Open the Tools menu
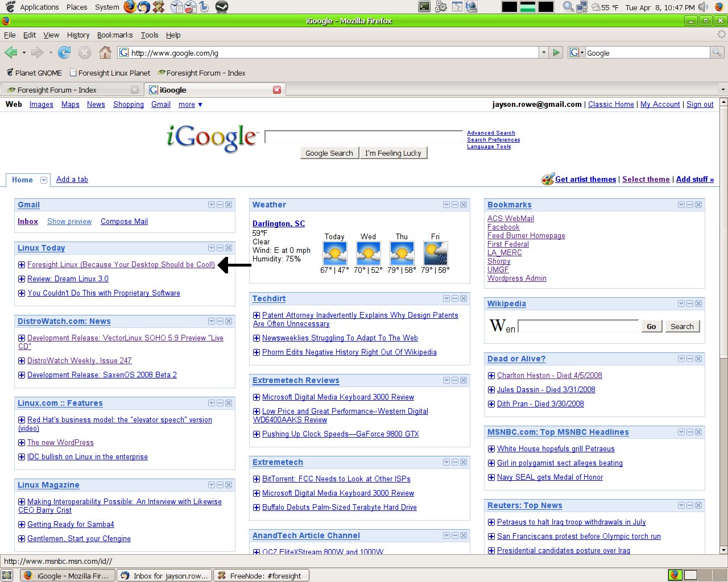 (x=150, y=35)
